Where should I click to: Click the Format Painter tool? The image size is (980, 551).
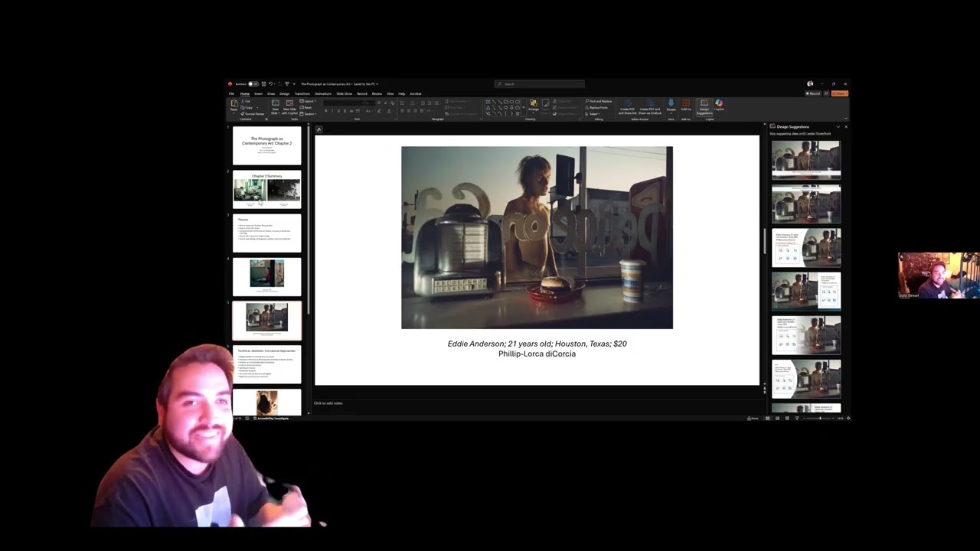(x=252, y=114)
